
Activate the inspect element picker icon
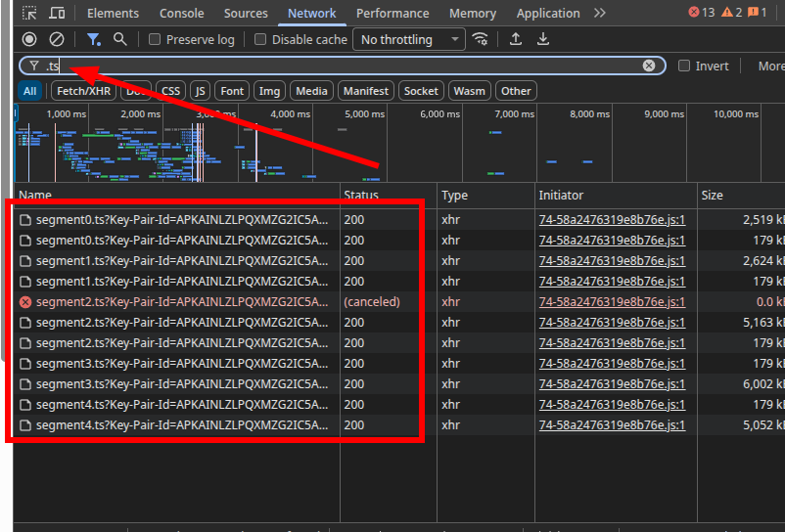pyautogui.click(x=30, y=14)
